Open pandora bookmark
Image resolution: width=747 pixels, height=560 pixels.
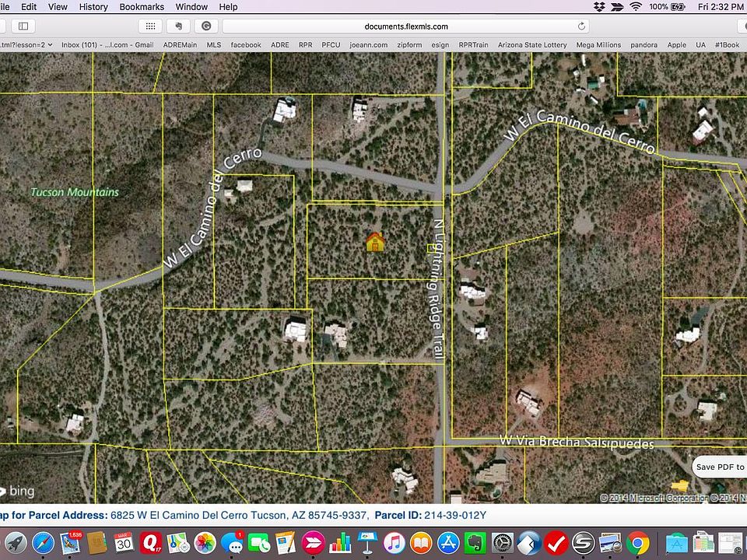644,45
